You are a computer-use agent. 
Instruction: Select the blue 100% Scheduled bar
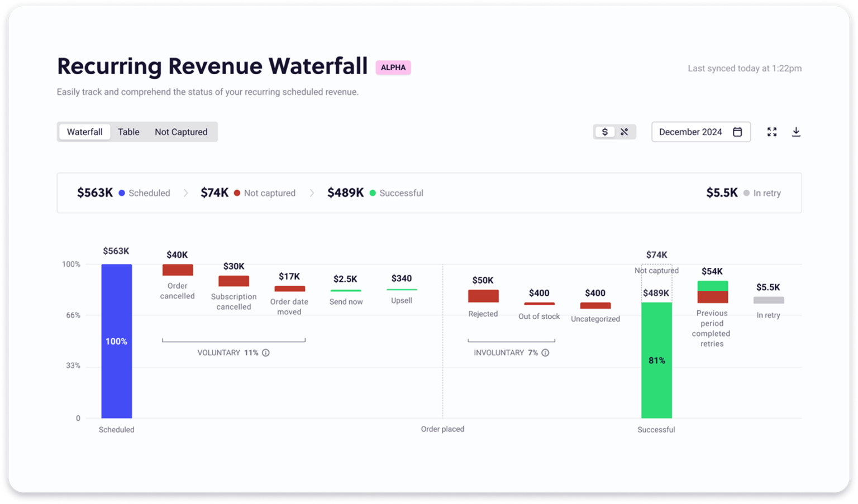[116, 341]
